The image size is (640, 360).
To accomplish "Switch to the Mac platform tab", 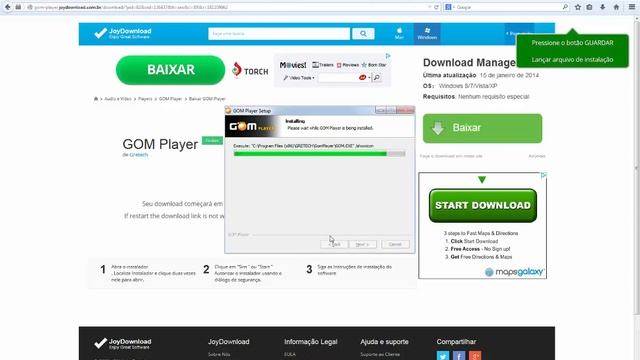I will 399,33.
